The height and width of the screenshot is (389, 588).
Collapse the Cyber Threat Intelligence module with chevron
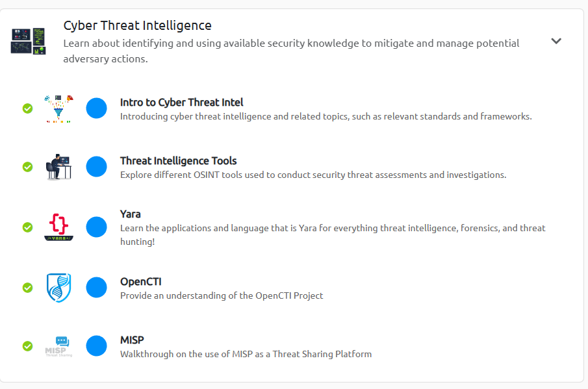click(x=556, y=41)
